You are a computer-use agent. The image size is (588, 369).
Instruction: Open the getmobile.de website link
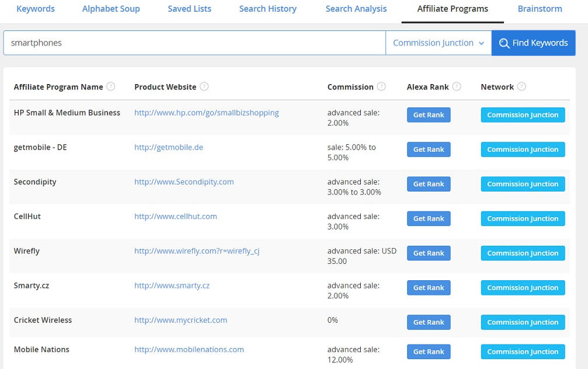(x=169, y=147)
